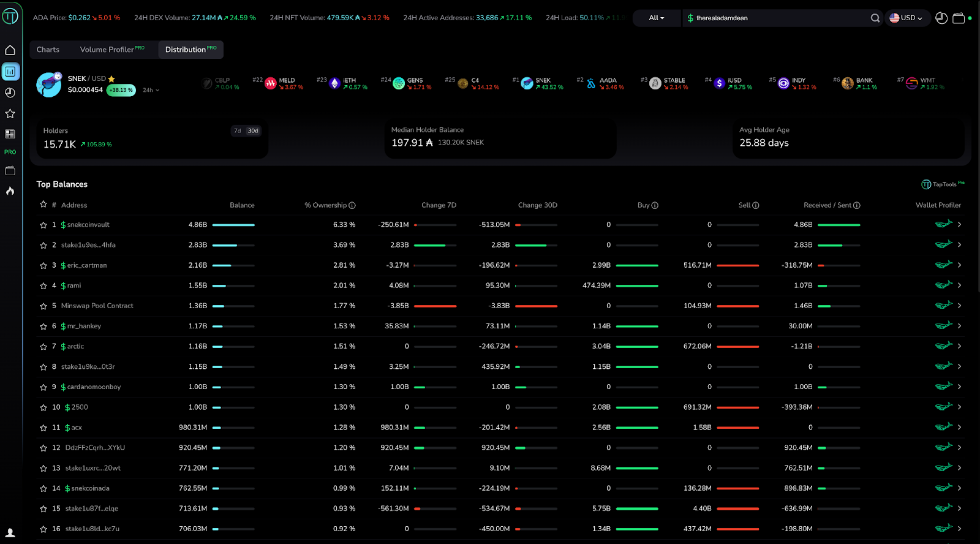980x544 pixels.
Task: Open the portfolio pie chart sidebar icon
Action: pos(10,93)
